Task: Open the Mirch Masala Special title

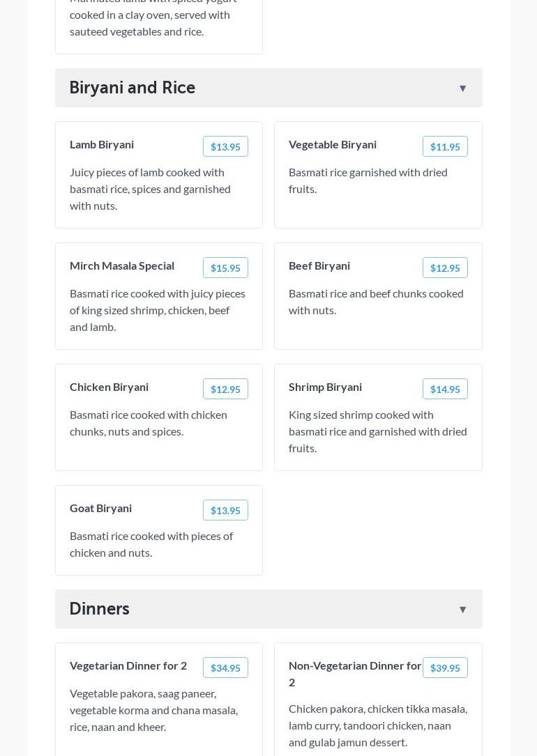Action: click(122, 265)
